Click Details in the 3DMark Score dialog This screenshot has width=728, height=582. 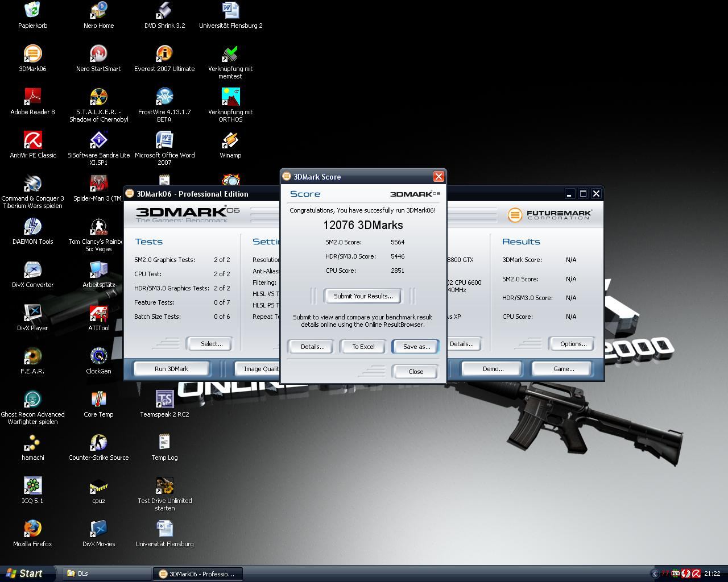[x=312, y=347]
